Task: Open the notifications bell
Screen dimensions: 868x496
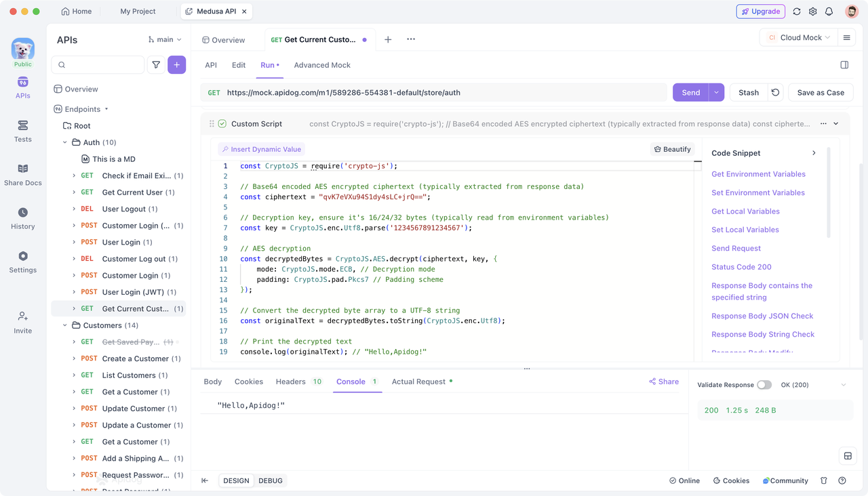Action: click(829, 12)
